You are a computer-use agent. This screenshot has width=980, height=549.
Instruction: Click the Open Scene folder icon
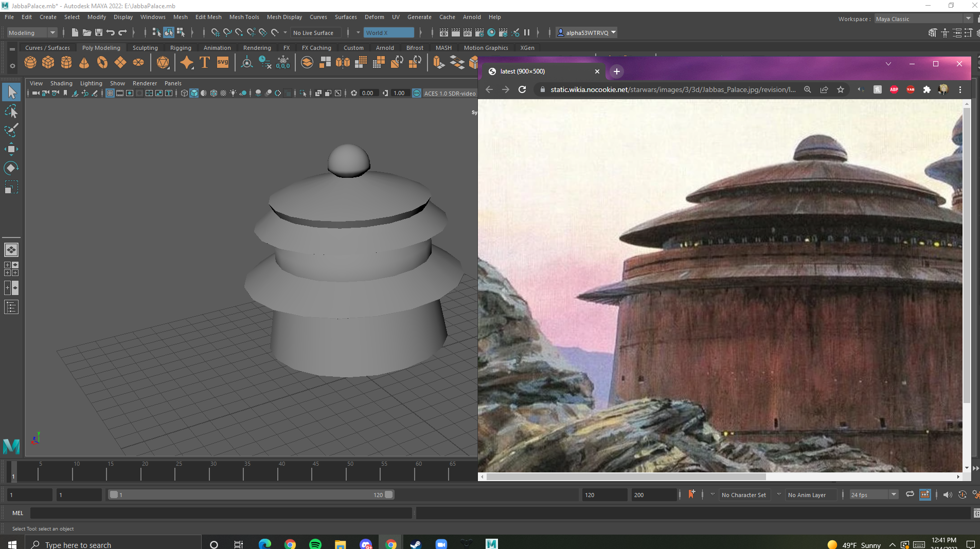click(87, 32)
